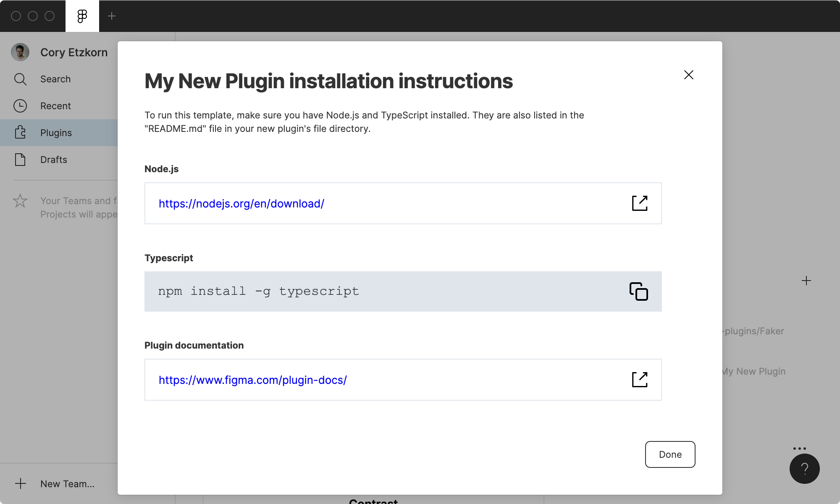This screenshot has height=504, width=840.
Task: Click the Done button to close dialog
Action: 670,454
